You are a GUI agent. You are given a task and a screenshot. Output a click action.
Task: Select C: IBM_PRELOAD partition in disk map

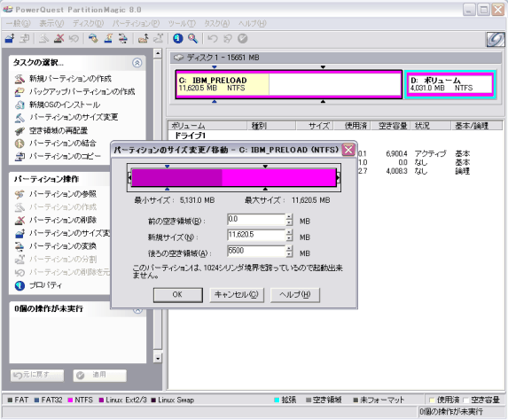289,84
